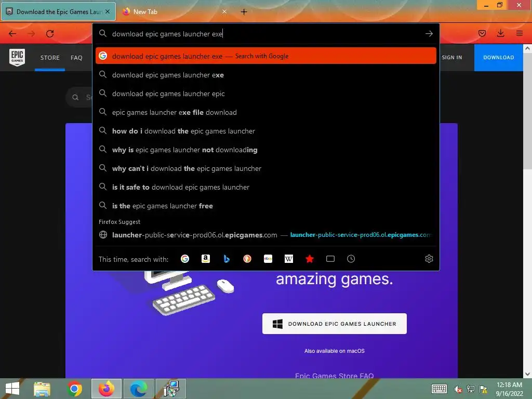Click the page scrollbar up arrow
532x399 pixels.
(527, 48)
